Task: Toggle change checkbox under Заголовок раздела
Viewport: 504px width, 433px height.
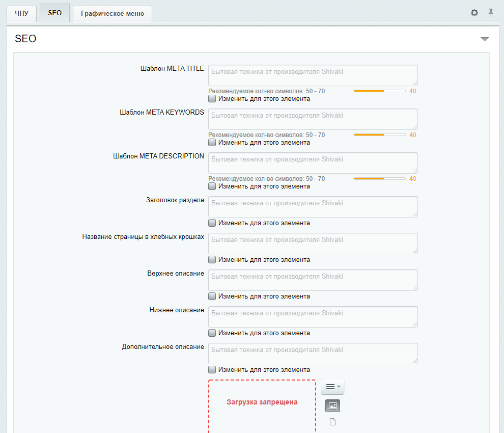Action: coord(212,223)
